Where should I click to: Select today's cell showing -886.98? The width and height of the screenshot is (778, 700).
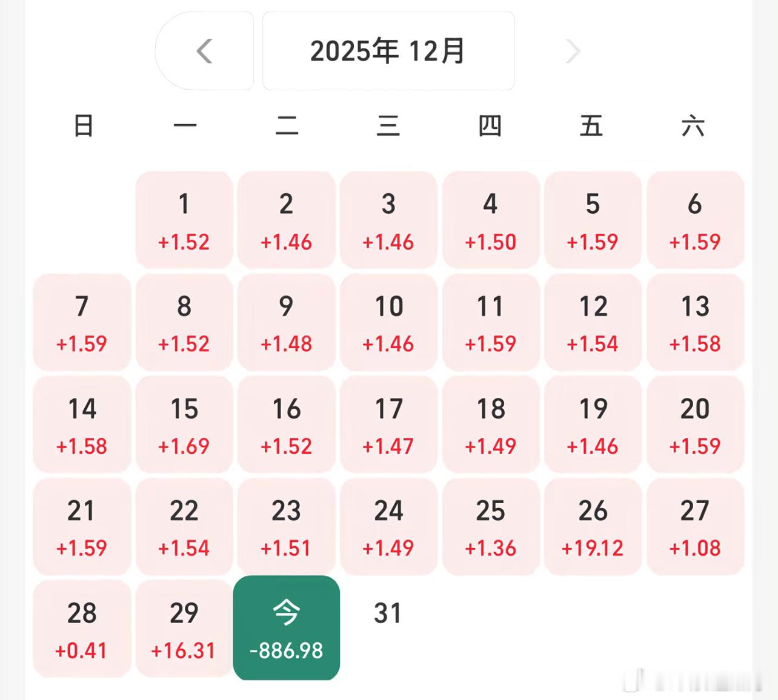286,629
